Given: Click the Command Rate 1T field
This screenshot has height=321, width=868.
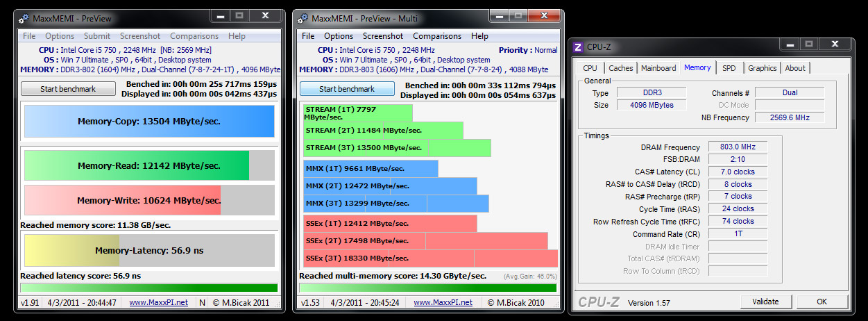Looking at the screenshot, I should pos(738,234).
